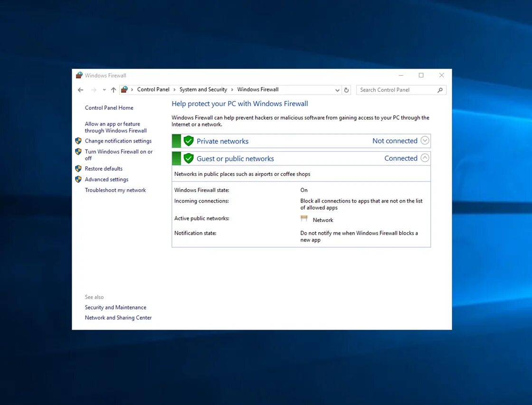Viewport: 532px width, 405px height.
Task: Click 'Networks in public places' description
Action: point(242,174)
